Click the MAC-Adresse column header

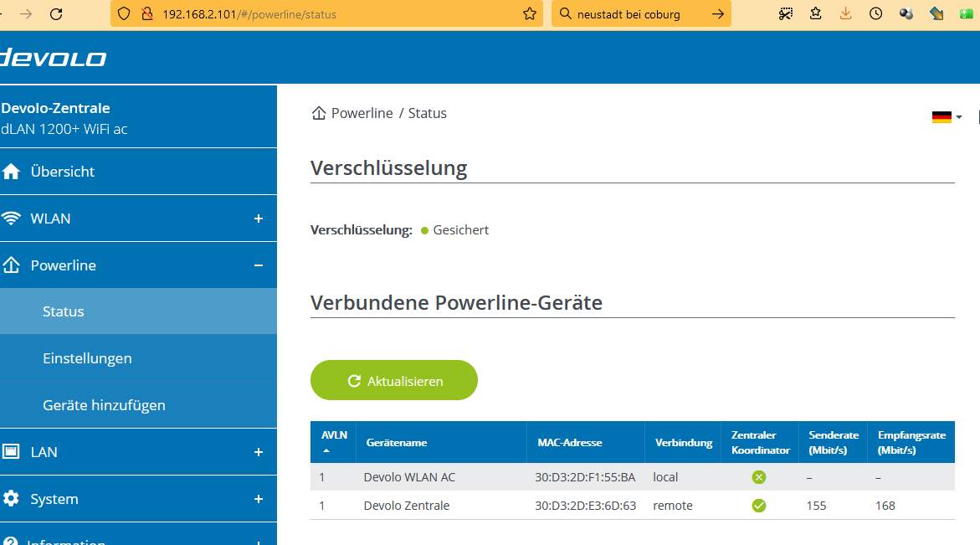coord(586,442)
